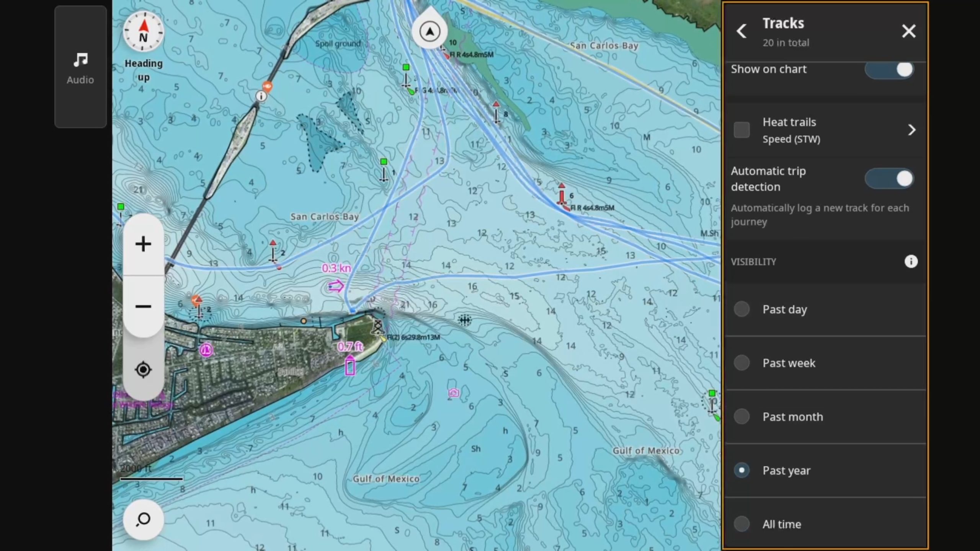Image resolution: width=980 pixels, height=551 pixels.
Task: Enable the Heat trails checkbox
Action: point(742,130)
